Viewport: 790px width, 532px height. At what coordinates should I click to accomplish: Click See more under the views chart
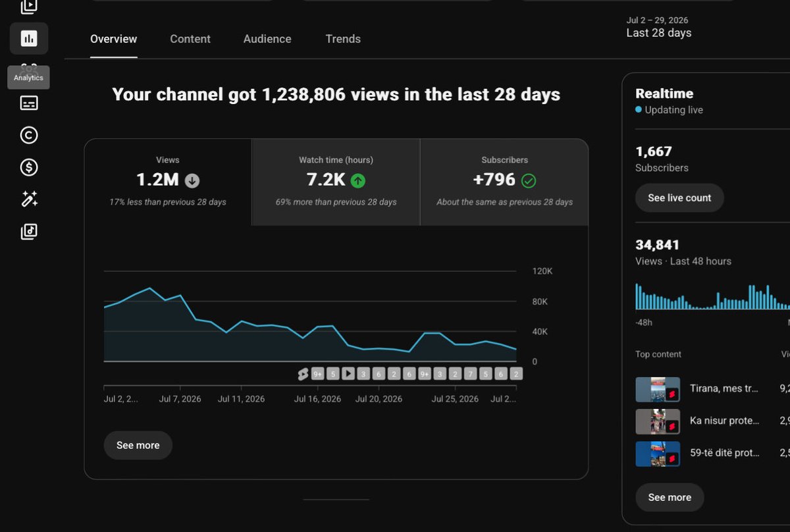[x=138, y=445]
